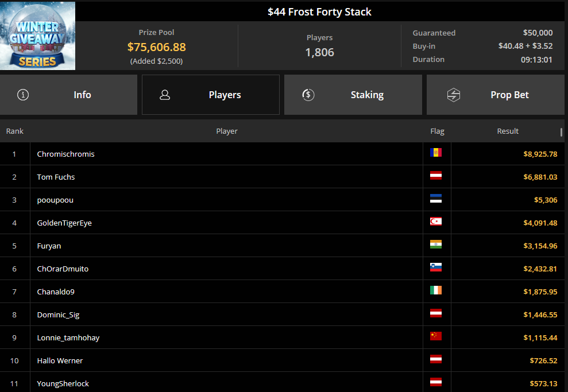Click Furyan's India flag icon
The image size is (568, 392).
pos(436,244)
